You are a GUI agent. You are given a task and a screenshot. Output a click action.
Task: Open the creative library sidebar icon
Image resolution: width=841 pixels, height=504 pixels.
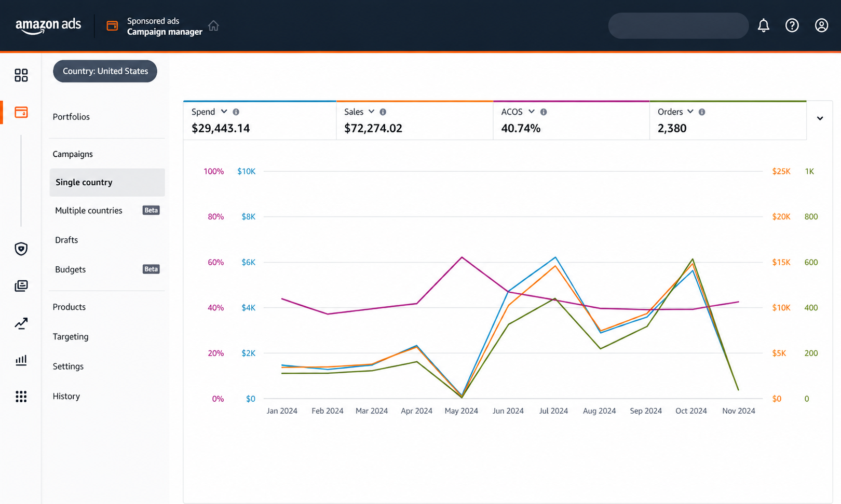pos(21,286)
